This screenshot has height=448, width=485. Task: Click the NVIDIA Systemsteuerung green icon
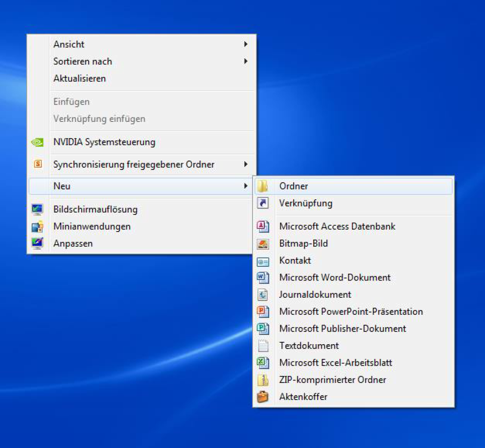pyautogui.click(x=37, y=142)
